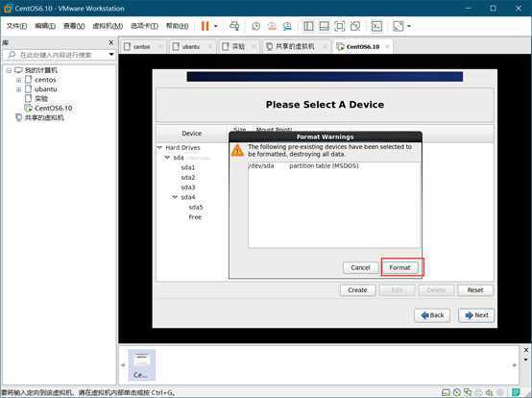Collapse the 我的计算机 tree node
The width and height of the screenshot is (532, 398).
[x=9, y=70]
